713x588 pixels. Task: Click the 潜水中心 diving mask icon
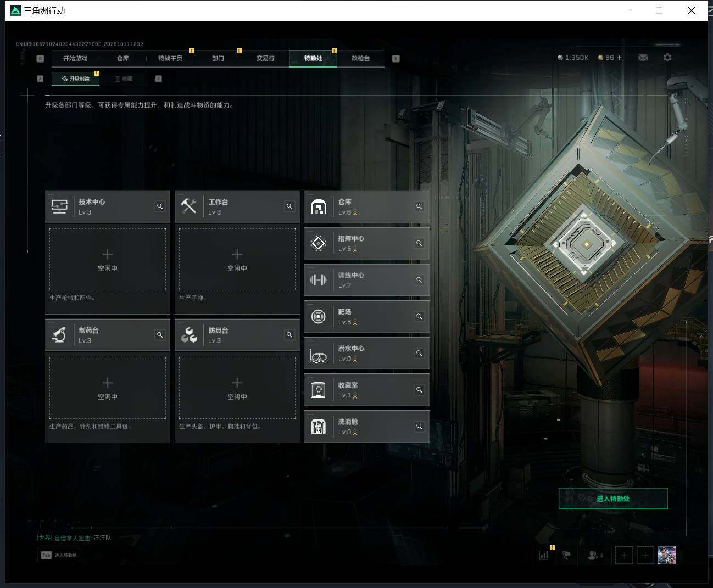(x=319, y=354)
